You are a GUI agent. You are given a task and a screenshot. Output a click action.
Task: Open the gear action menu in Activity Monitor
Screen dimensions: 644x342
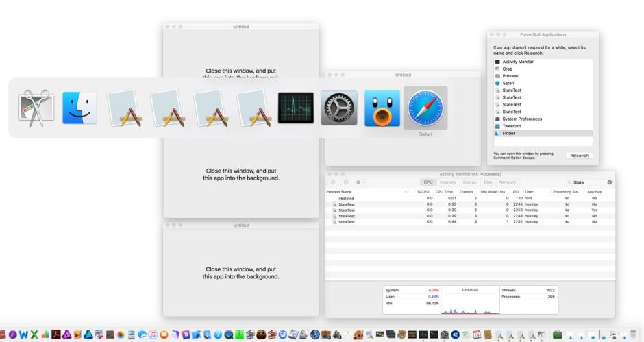coord(360,182)
